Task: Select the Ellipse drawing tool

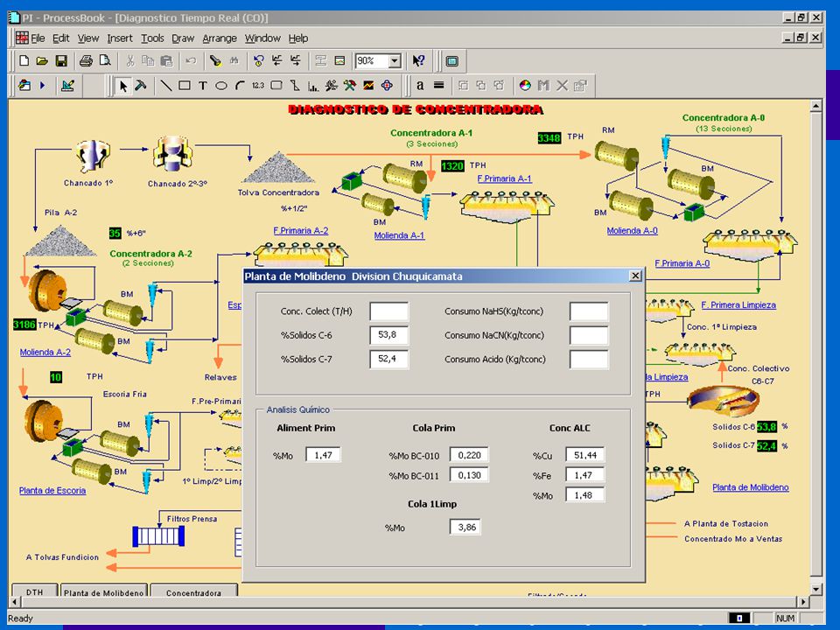Action: 220,86
